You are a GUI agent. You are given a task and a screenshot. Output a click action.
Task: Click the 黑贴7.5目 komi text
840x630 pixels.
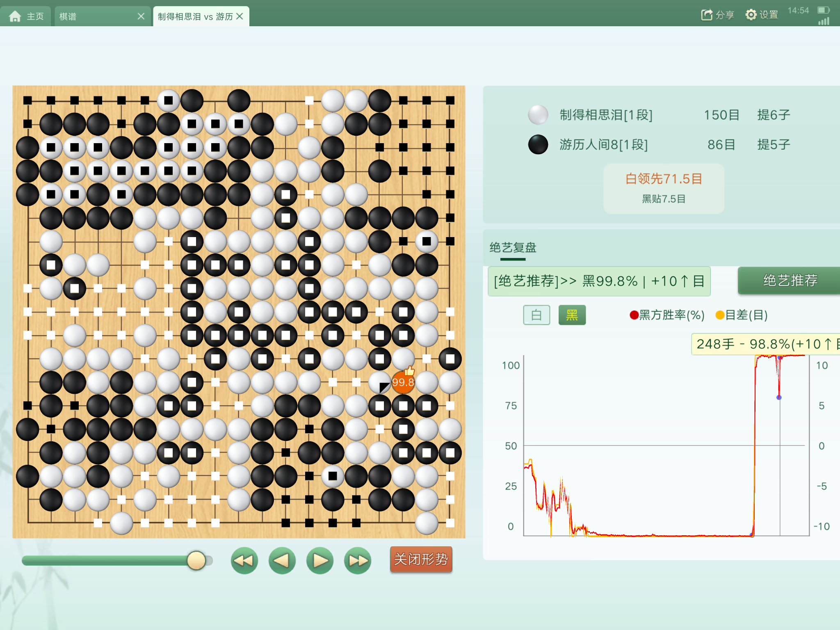click(x=664, y=199)
